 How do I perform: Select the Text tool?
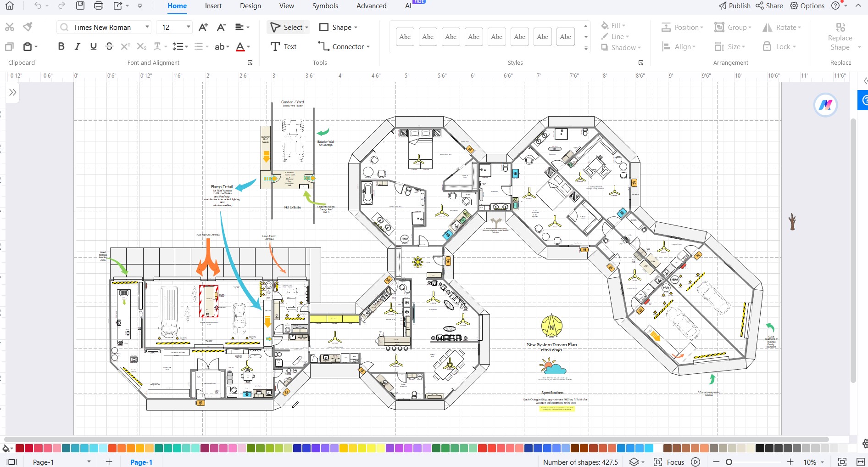pyautogui.click(x=284, y=46)
